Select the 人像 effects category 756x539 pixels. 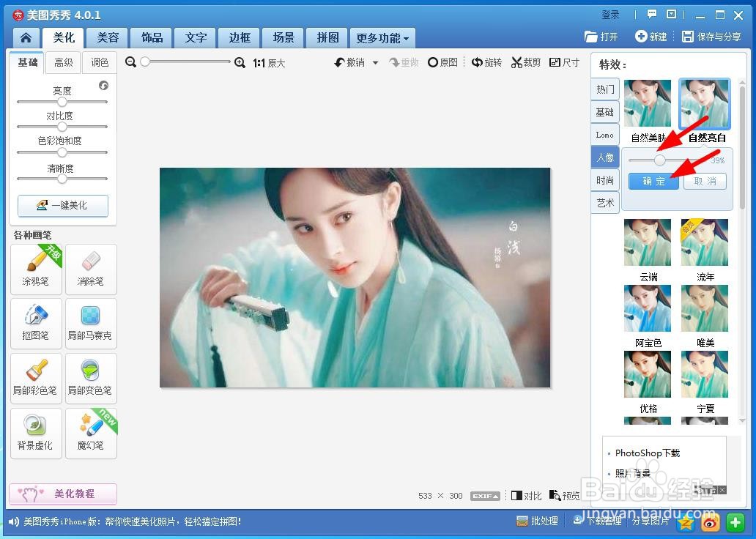[x=605, y=157]
